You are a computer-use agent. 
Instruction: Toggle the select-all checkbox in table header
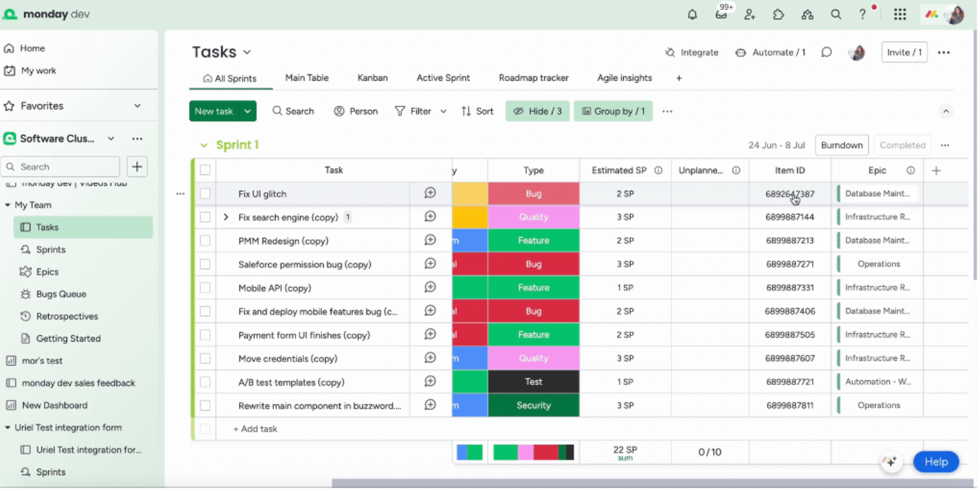tap(205, 170)
